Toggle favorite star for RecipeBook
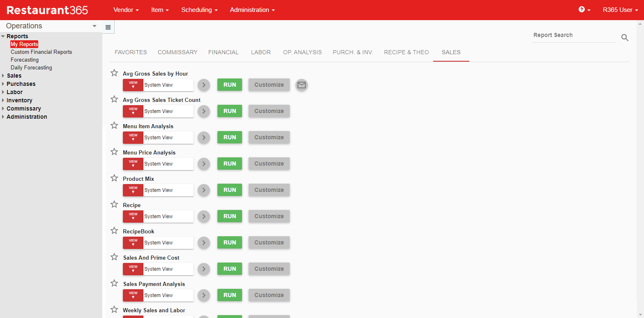The image size is (644, 318). [114, 231]
